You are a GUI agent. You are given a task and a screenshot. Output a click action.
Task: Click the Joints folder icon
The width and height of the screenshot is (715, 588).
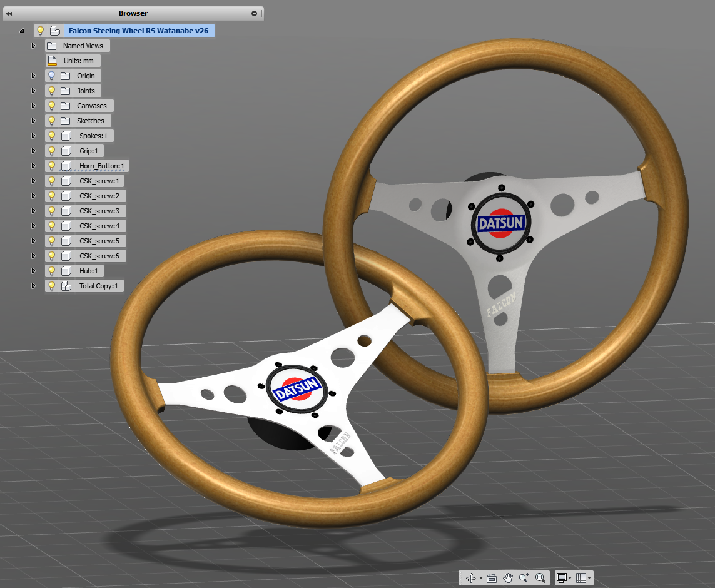[66, 91]
